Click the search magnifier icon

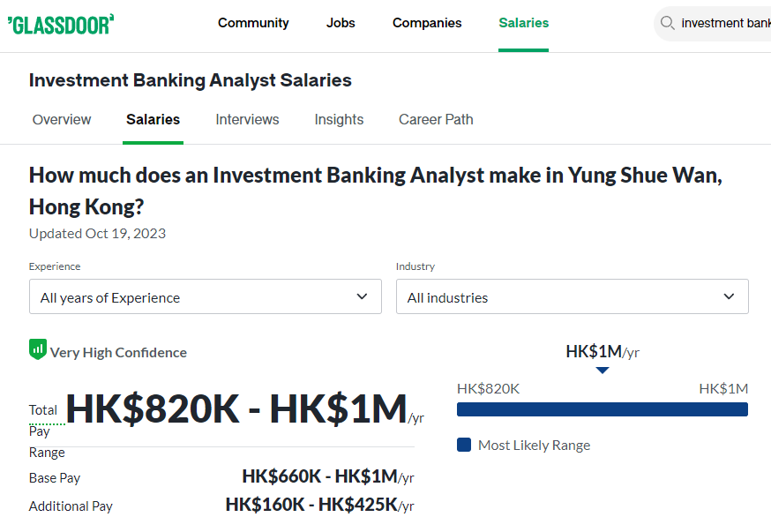point(667,23)
